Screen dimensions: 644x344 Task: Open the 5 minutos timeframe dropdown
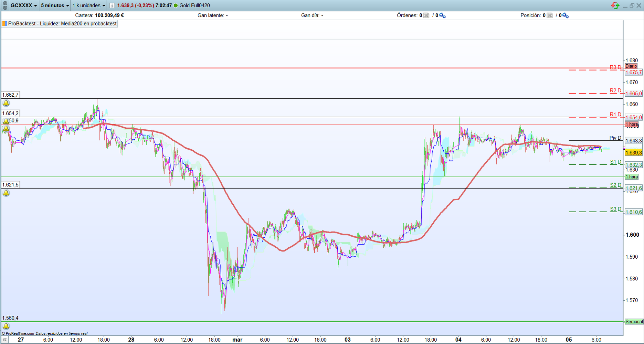tap(55, 6)
